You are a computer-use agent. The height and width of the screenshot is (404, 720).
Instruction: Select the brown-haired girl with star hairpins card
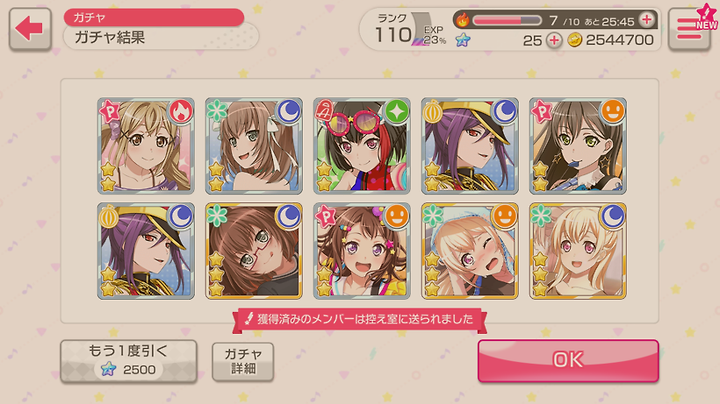362,251
